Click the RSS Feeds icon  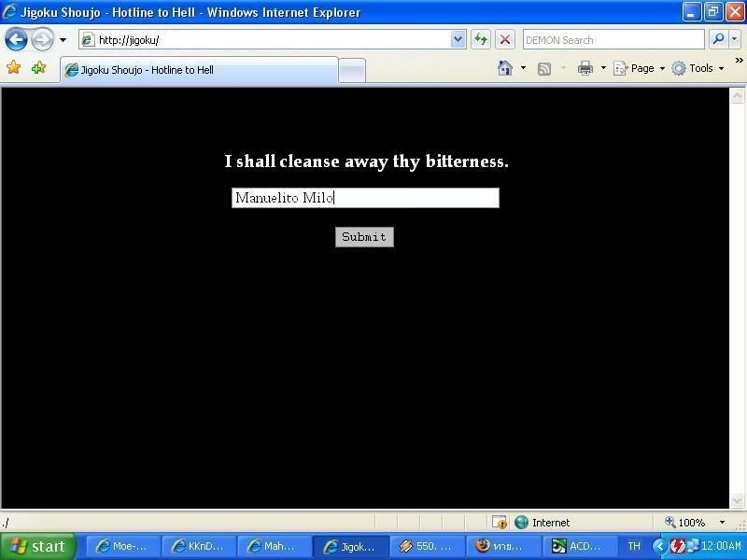coord(544,68)
